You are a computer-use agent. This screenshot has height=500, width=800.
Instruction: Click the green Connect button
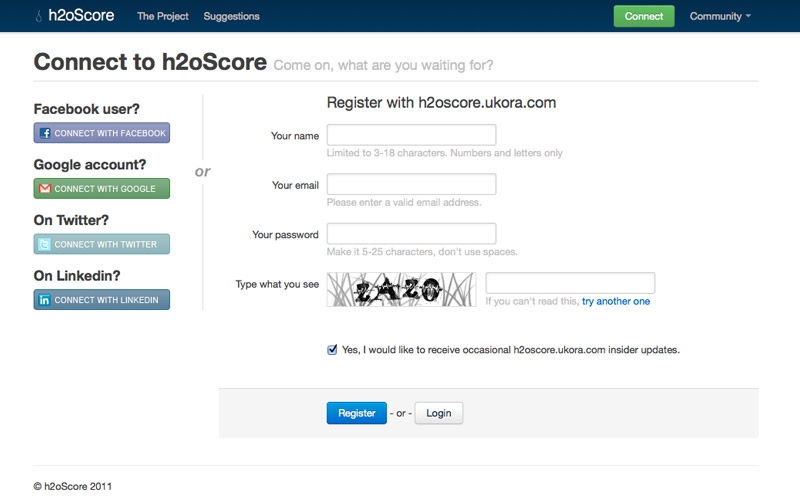pyautogui.click(x=644, y=16)
